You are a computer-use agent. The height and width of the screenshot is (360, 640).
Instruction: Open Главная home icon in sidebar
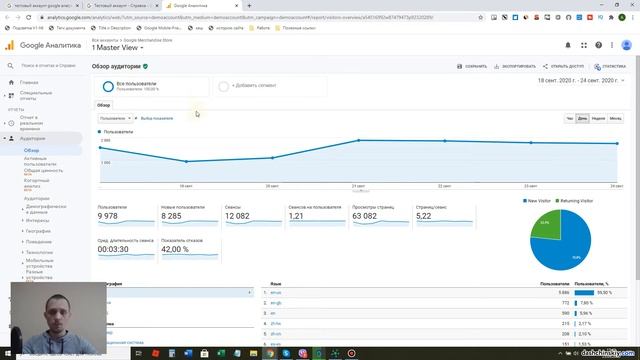pyautogui.click(x=11, y=82)
